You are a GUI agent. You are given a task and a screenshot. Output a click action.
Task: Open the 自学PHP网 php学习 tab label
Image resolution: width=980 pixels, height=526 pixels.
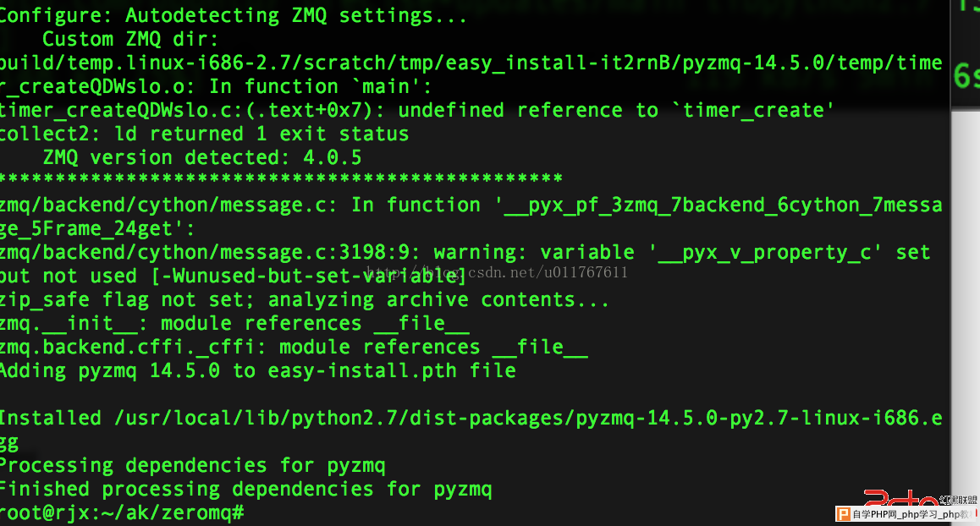click(x=914, y=514)
